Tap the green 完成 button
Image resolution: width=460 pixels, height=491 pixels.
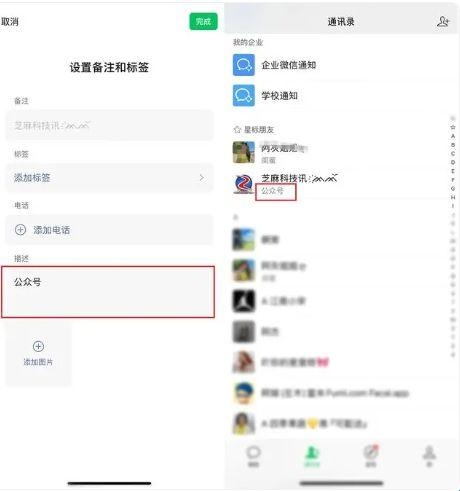click(x=203, y=22)
